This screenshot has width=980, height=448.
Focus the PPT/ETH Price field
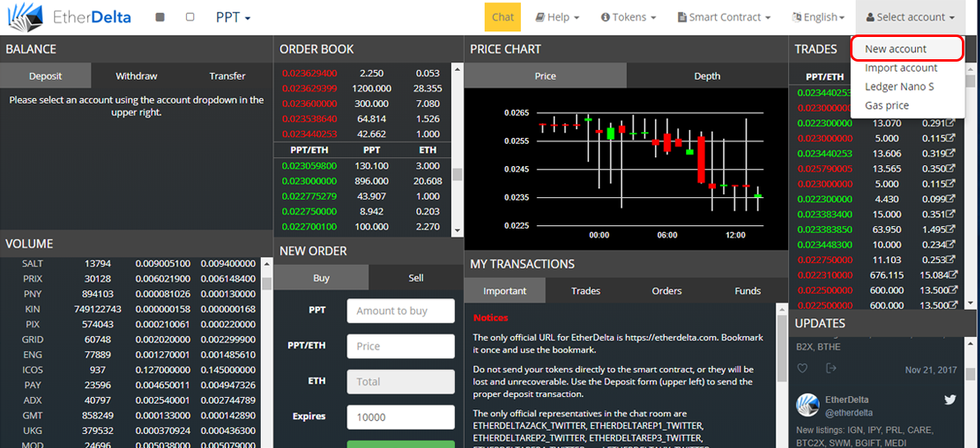[x=401, y=346]
